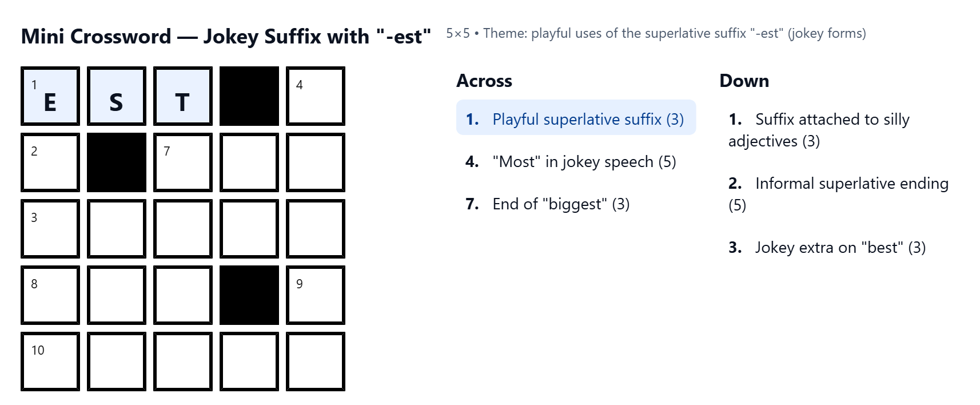The height and width of the screenshot is (405, 980).
Task: Click the Mini Crossword title text
Action: (x=226, y=36)
